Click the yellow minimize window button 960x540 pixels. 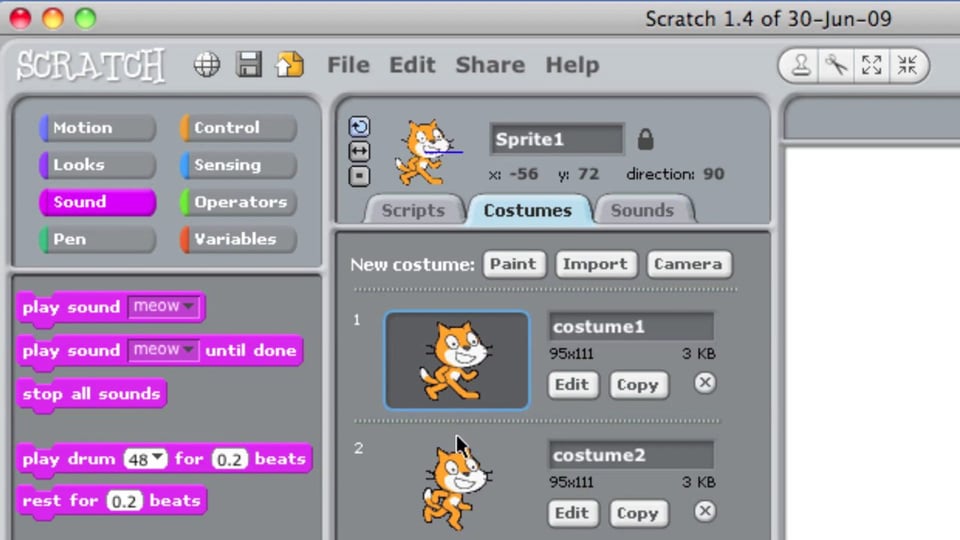53,18
